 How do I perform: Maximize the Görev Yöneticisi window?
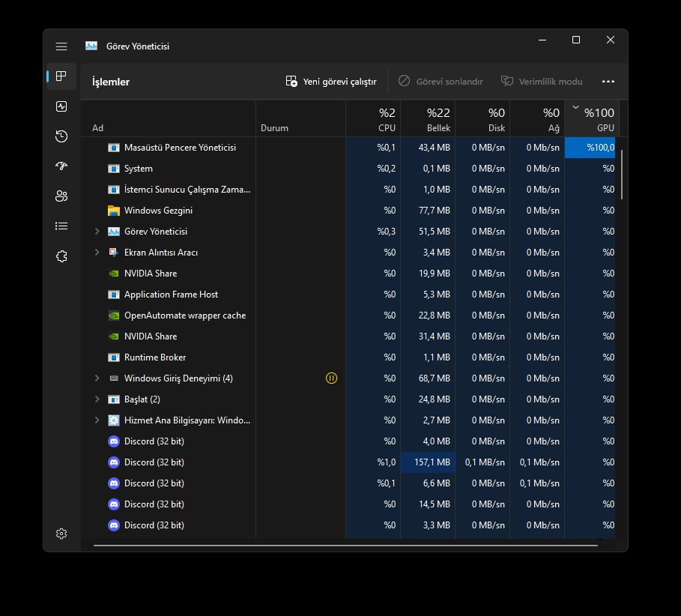[576, 40]
